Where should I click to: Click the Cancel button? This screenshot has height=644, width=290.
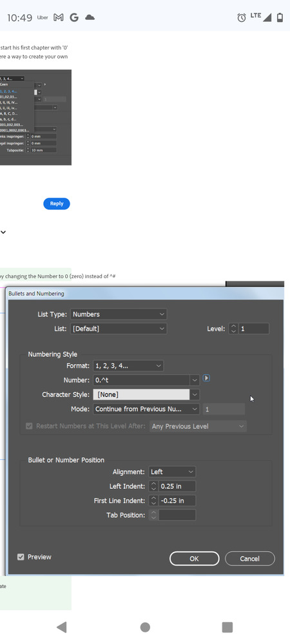[250, 558]
